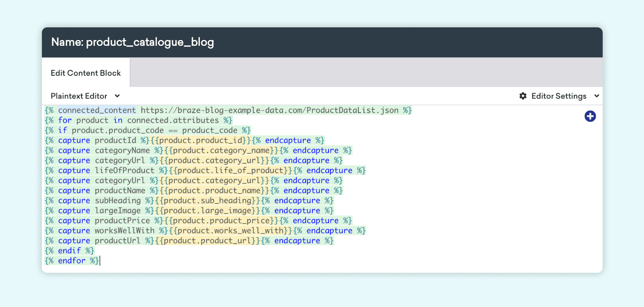Screen dimensions: 644x307
Task: Click the endif tag line
Action: pos(69,251)
